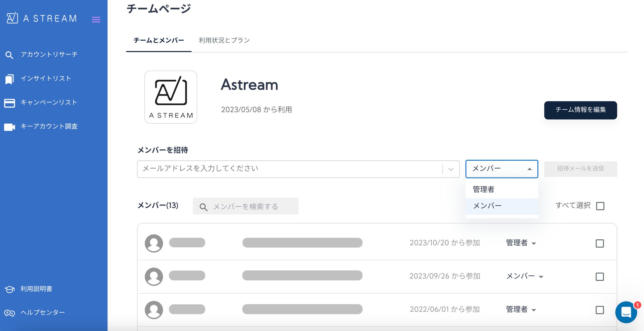The width and height of the screenshot is (644, 331).
Task: Open キャンペーンリスト card icon
Action: [9, 103]
